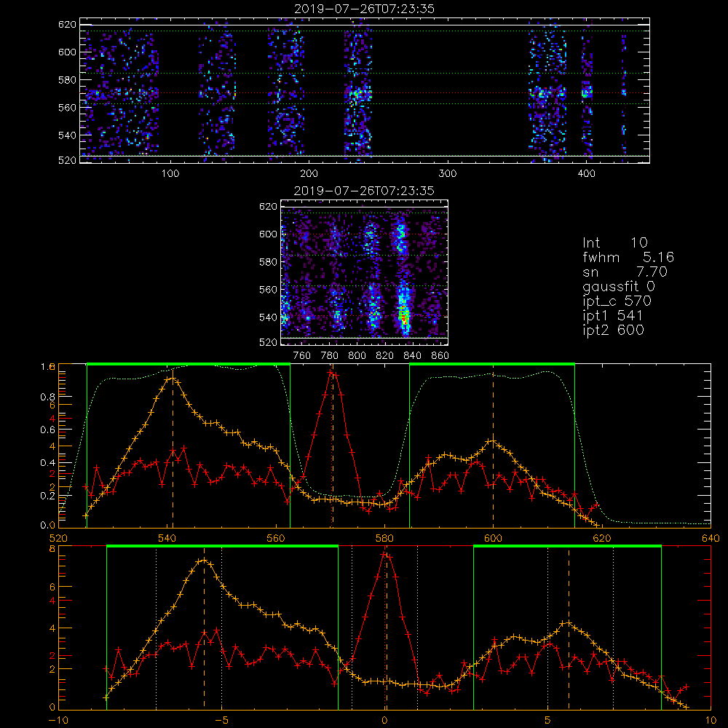Select the 'Int 10' parameter line
This screenshot has height=728, width=728.
click(x=614, y=242)
